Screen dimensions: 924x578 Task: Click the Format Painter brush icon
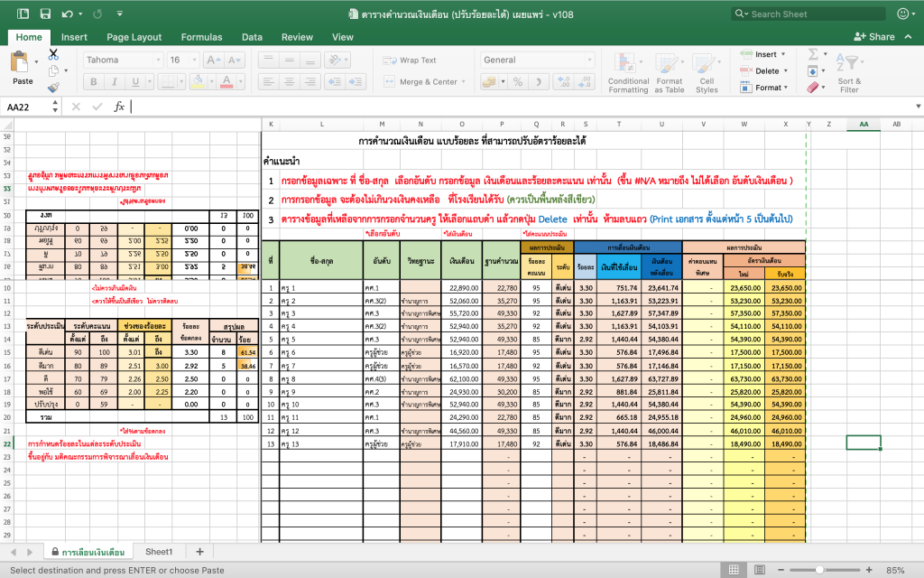click(53, 88)
